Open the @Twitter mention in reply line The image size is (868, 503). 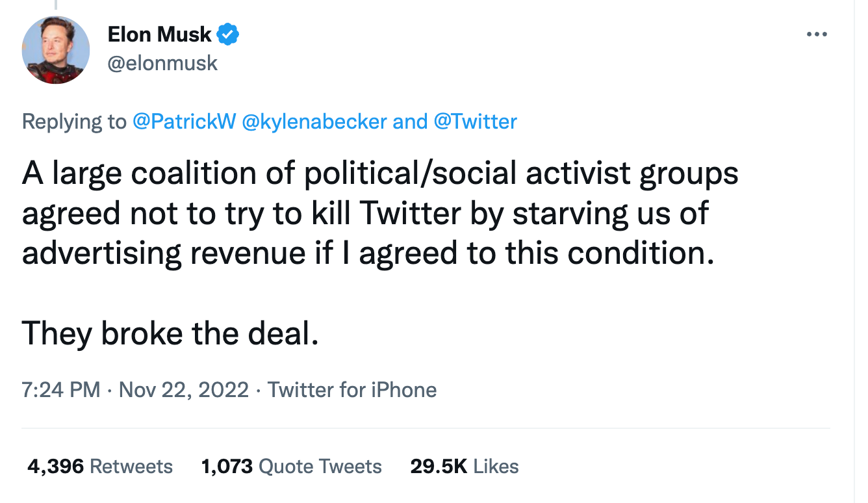pyautogui.click(x=474, y=122)
